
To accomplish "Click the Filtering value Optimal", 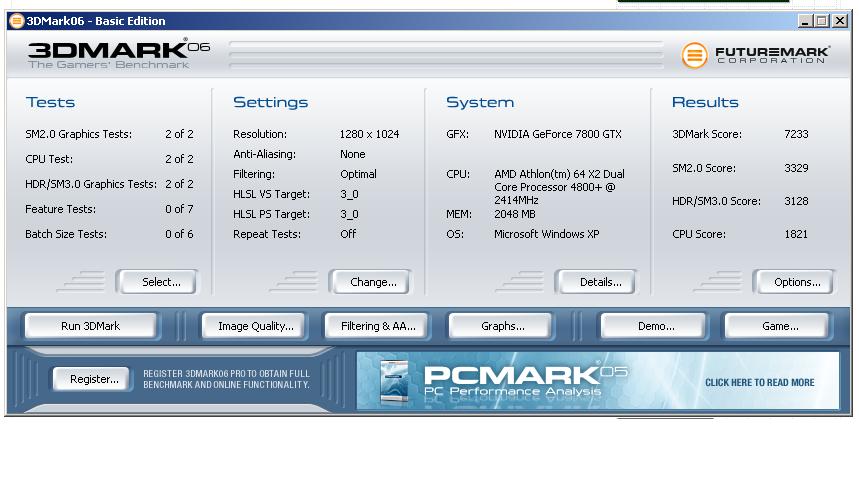I will (x=358, y=174).
